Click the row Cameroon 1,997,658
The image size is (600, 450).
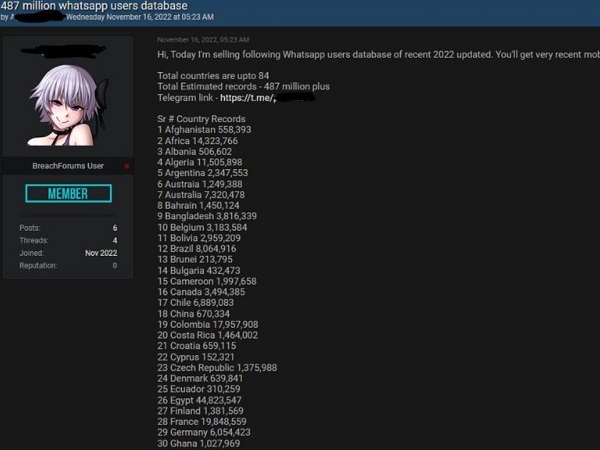pos(207,282)
